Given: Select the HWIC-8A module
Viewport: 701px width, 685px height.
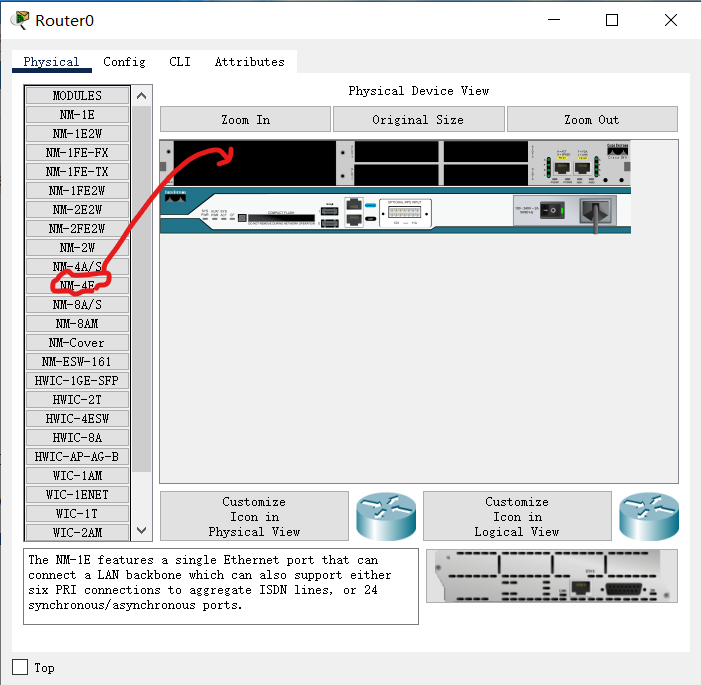Looking at the screenshot, I should pyautogui.click(x=77, y=438).
